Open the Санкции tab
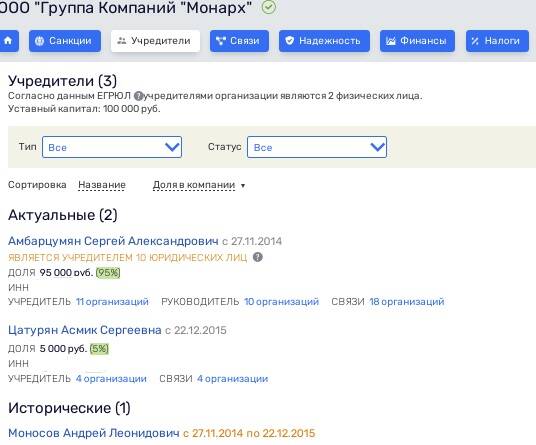Screen dimensions: 536x445 coord(65,41)
